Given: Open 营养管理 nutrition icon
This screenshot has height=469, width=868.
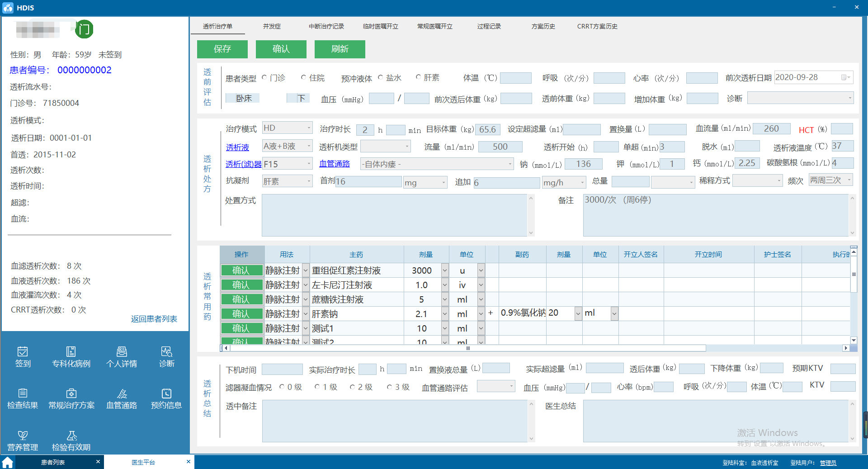Looking at the screenshot, I should (23, 436).
